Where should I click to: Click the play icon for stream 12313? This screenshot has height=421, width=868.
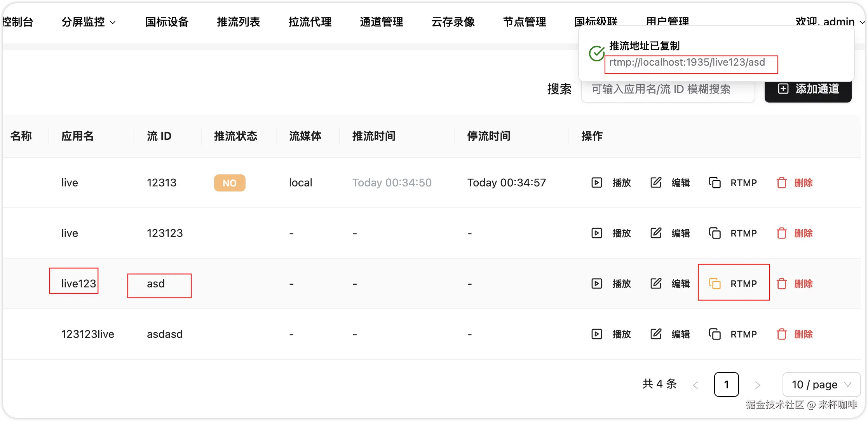(596, 183)
